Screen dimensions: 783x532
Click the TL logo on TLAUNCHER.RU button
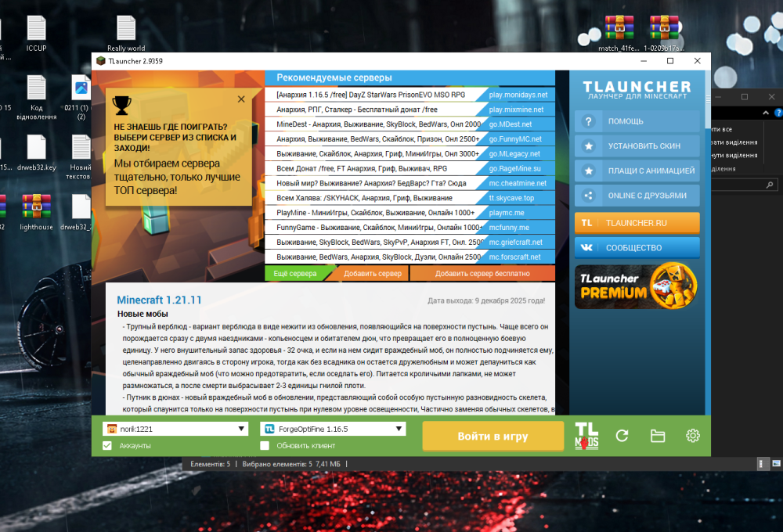[x=586, y=223]
